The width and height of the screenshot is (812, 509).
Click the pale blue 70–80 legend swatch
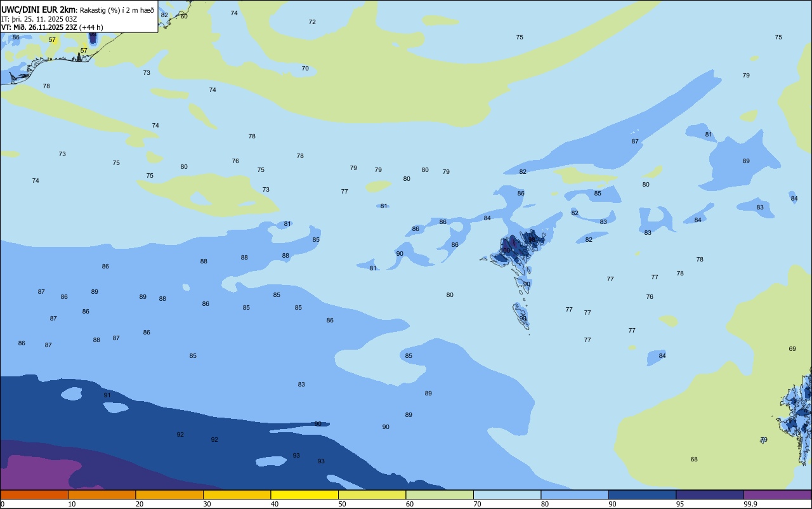click(x=507, y=494)
